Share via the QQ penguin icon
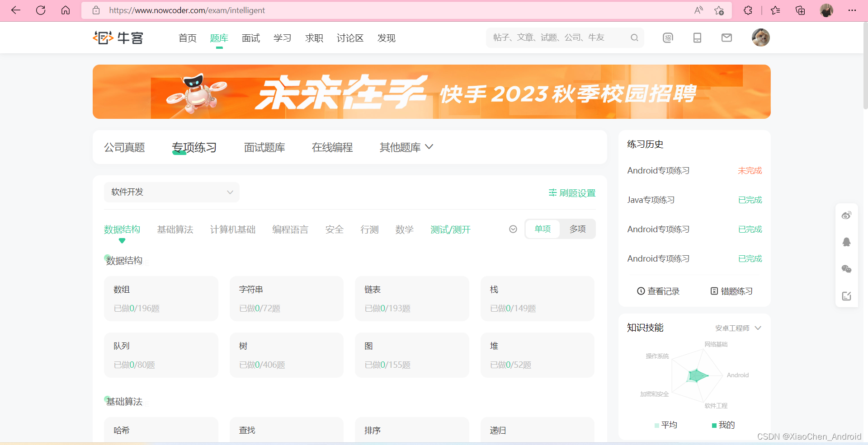 coord(846,242)
